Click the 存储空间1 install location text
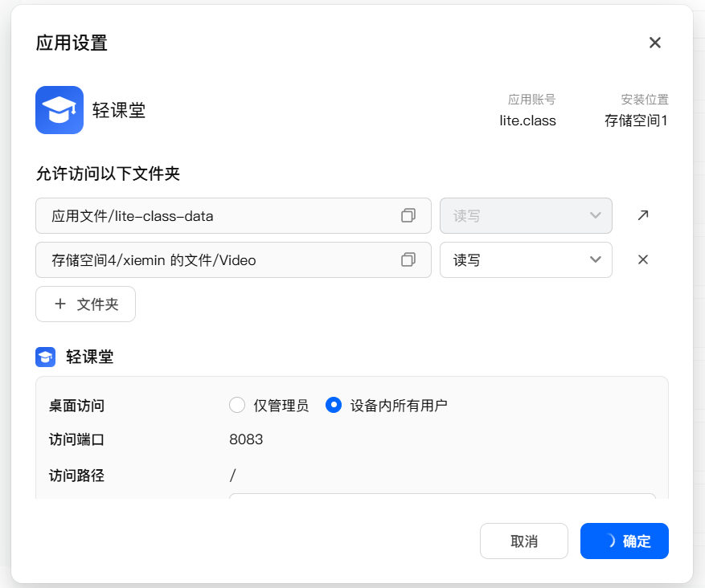 tap(637, 120)
